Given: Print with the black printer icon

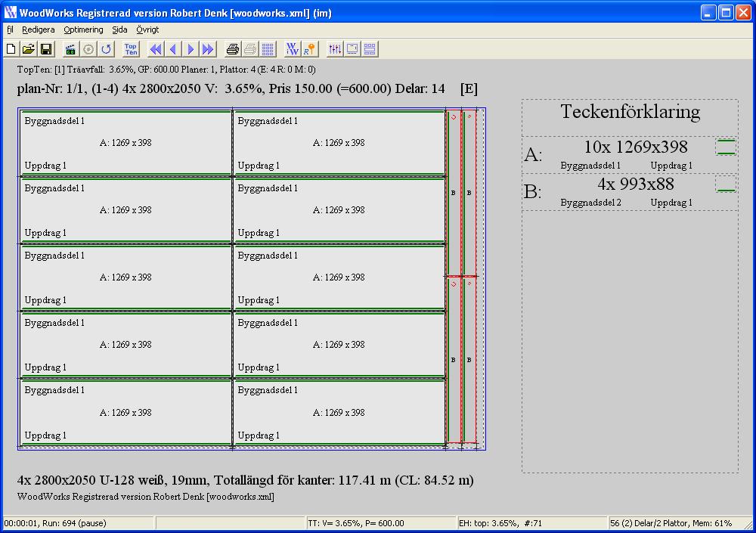Looking at the screenshot, I should [232, 48].
